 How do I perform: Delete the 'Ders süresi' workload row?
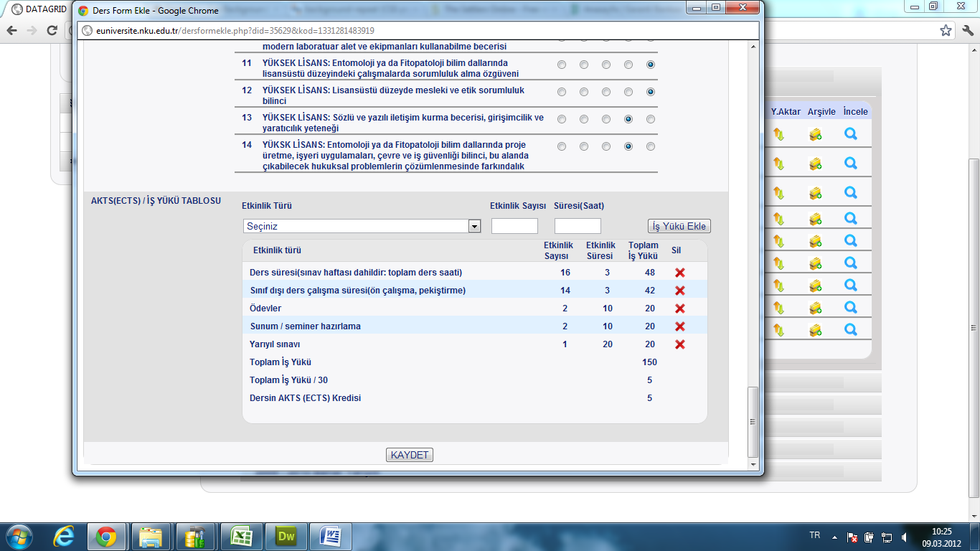680,273
